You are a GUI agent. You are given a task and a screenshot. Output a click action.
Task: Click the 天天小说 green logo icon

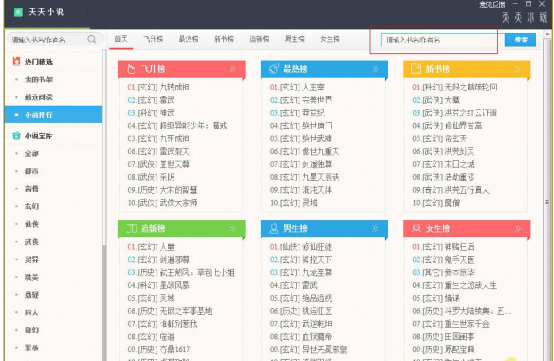18,13
